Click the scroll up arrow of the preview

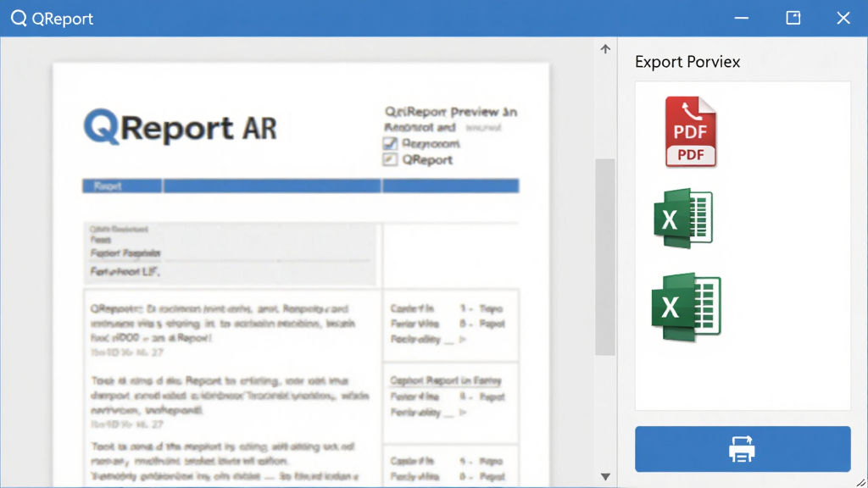coord(605,49)
